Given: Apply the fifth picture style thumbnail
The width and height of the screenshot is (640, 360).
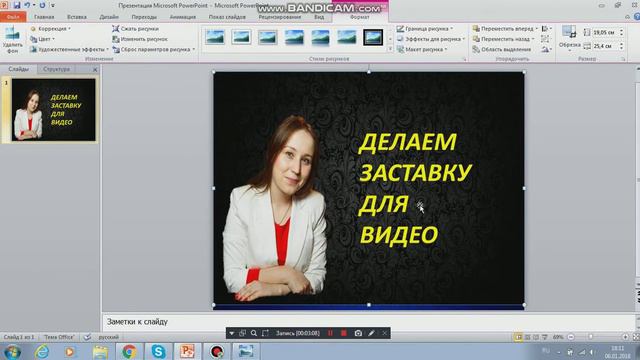Looking at the screenshot, I should [x=320, y=37].
